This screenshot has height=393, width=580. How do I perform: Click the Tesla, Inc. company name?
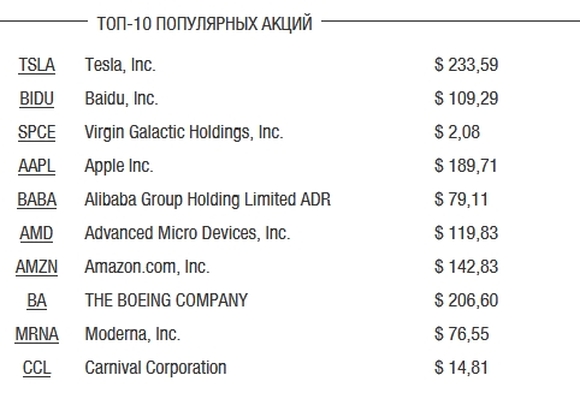pos(120,65)
